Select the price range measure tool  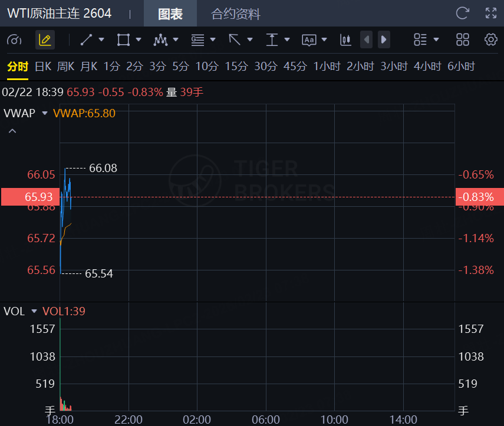[x=272, y=40]
